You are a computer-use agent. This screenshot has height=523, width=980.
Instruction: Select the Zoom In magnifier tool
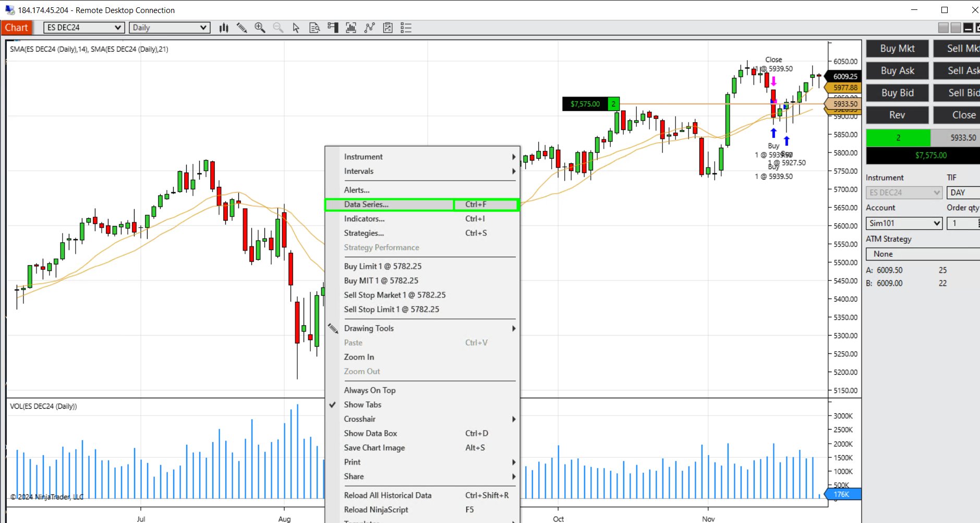click(x=260, y=27)
